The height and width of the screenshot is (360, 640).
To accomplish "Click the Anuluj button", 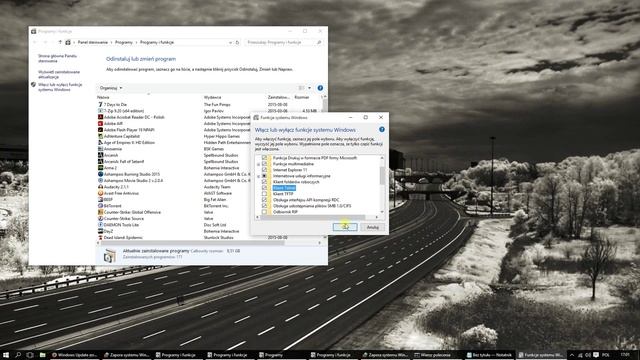I will pos(372,227).
